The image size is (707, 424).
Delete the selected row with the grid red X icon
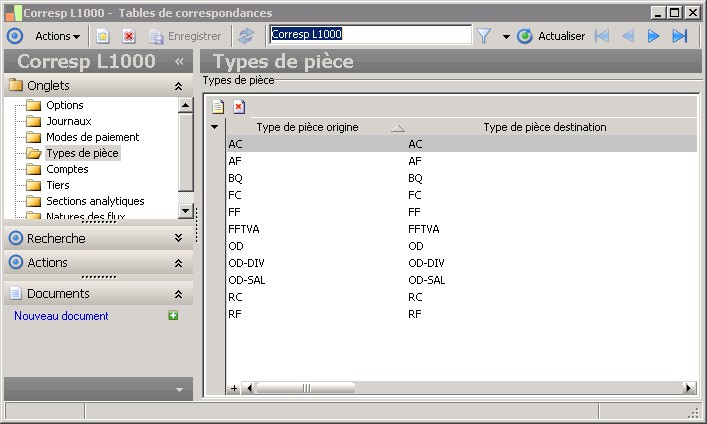[x=239, y=106]
